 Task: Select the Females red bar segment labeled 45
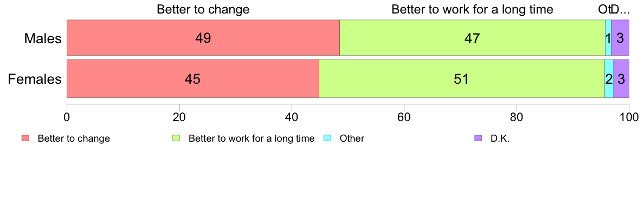point(192,78)
